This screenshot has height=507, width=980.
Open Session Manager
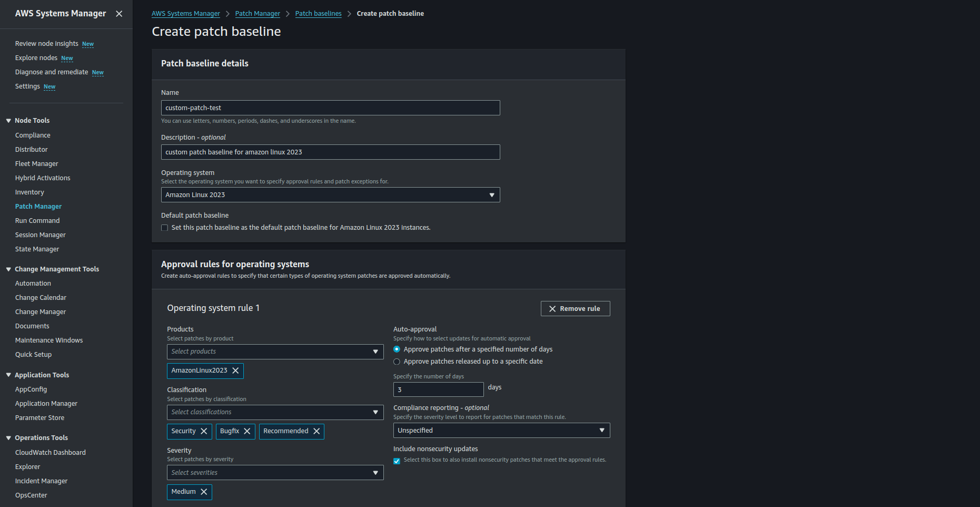[x=40, y=235]
